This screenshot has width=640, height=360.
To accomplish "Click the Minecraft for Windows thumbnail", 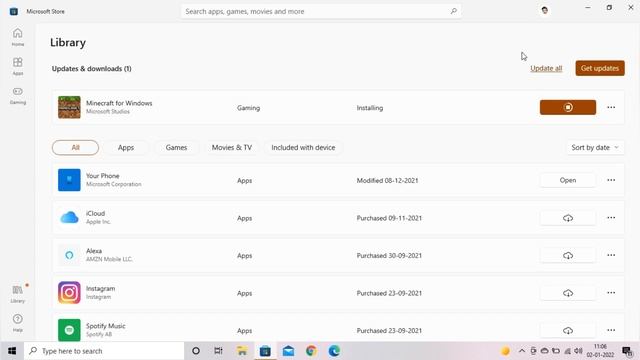I will [69, 107].
